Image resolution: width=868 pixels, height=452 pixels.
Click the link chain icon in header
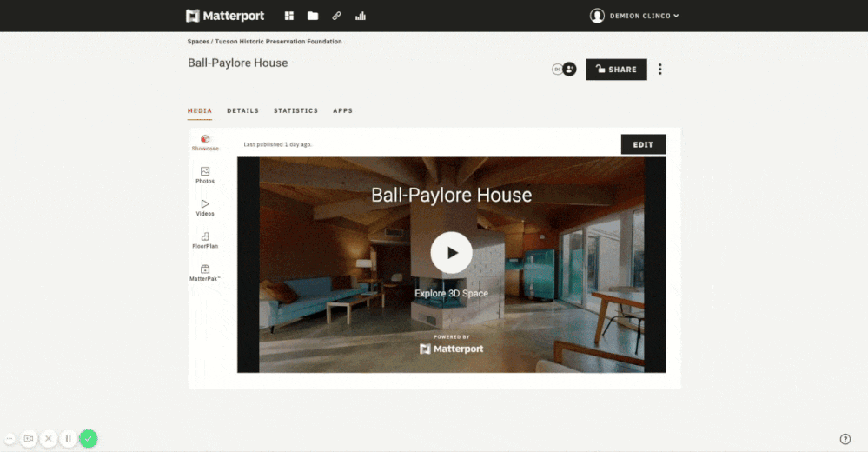[x=336, y=16]
